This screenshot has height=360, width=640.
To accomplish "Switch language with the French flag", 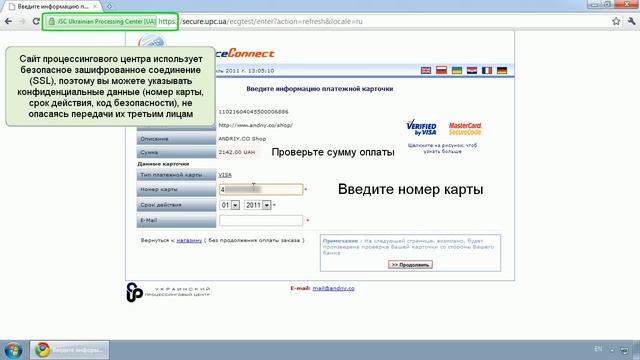I will [x=487, y=70].
